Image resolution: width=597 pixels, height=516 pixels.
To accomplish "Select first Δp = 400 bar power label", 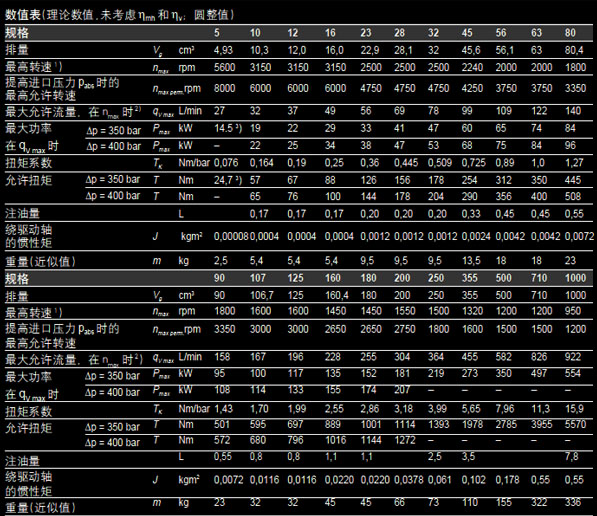I will pos(113,146).
